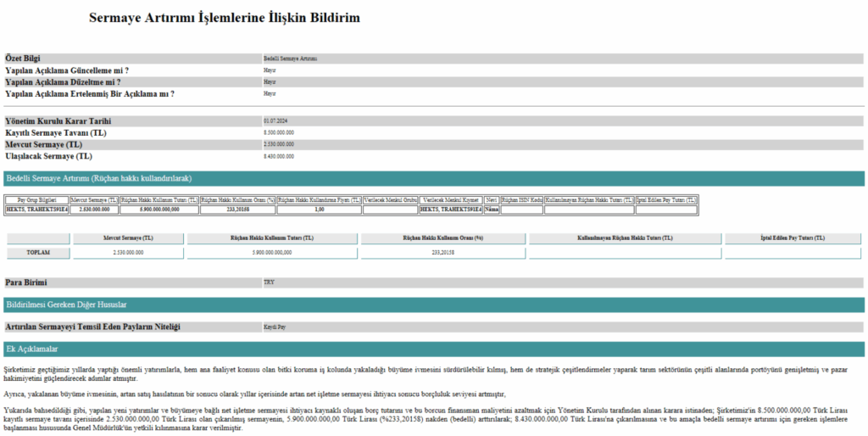This screenshot has height=436, width=868.
Task: Select 5.900.000.000,000 in the HEKTS table row
Action: click(159, 210)
